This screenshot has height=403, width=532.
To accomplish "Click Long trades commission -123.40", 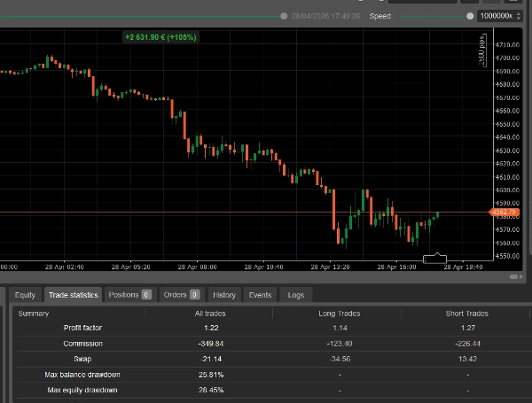I will (x=340, y=344).
